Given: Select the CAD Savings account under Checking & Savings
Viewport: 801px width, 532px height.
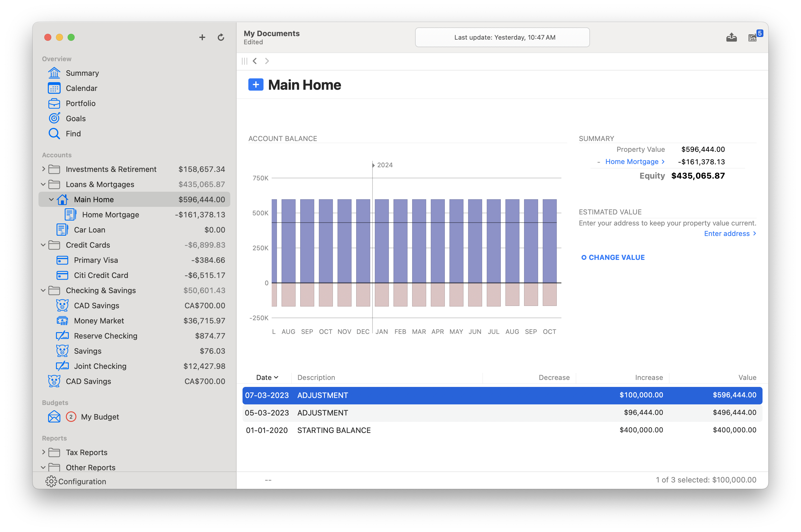Looking at the screenshot, I should [134, 305].
